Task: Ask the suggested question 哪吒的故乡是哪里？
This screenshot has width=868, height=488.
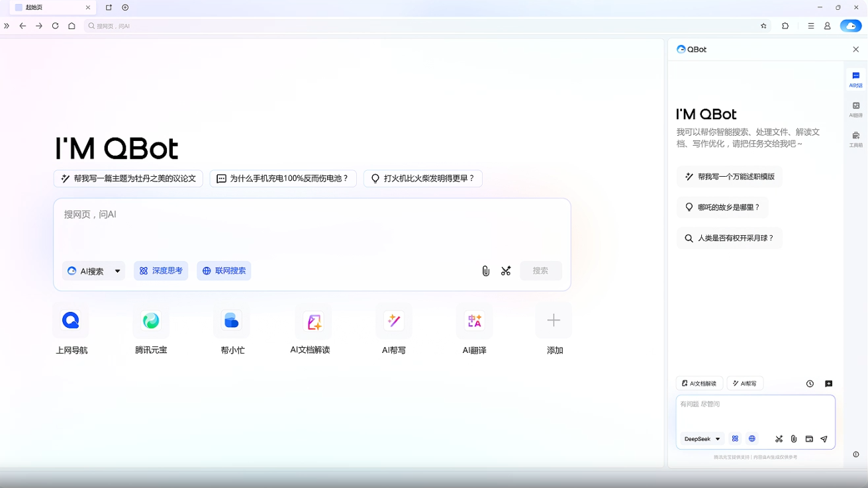Action: pos(722,207)
